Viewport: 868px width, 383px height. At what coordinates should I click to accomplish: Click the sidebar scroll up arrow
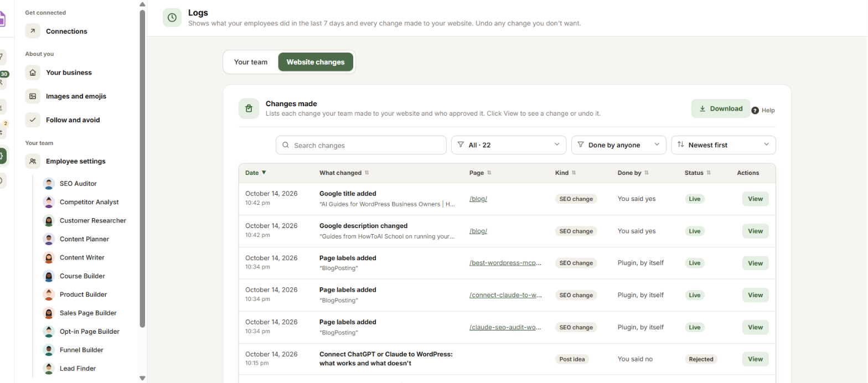pyautogui.click(x=142, y=4)
